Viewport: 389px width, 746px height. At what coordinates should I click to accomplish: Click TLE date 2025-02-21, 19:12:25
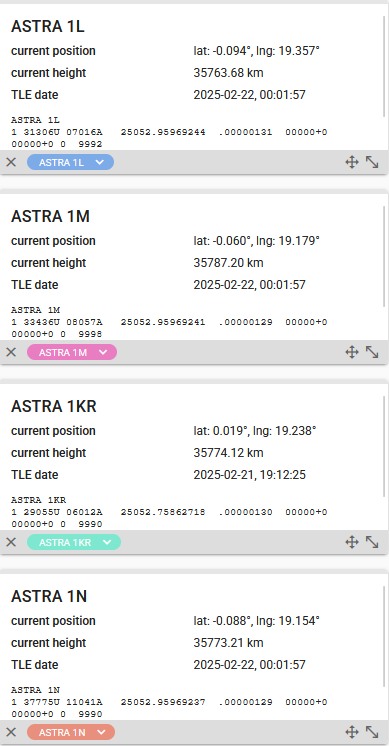(249, 475)
